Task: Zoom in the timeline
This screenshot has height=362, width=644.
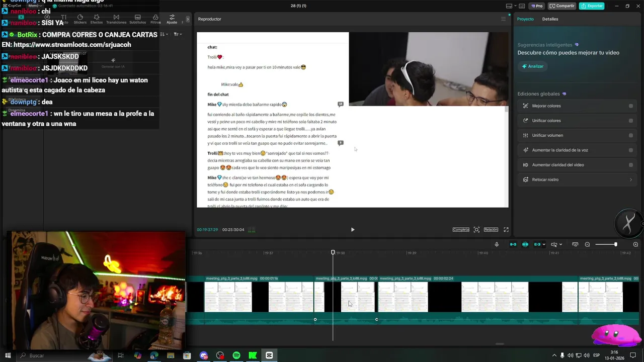Action: click(x=635, y=244)
